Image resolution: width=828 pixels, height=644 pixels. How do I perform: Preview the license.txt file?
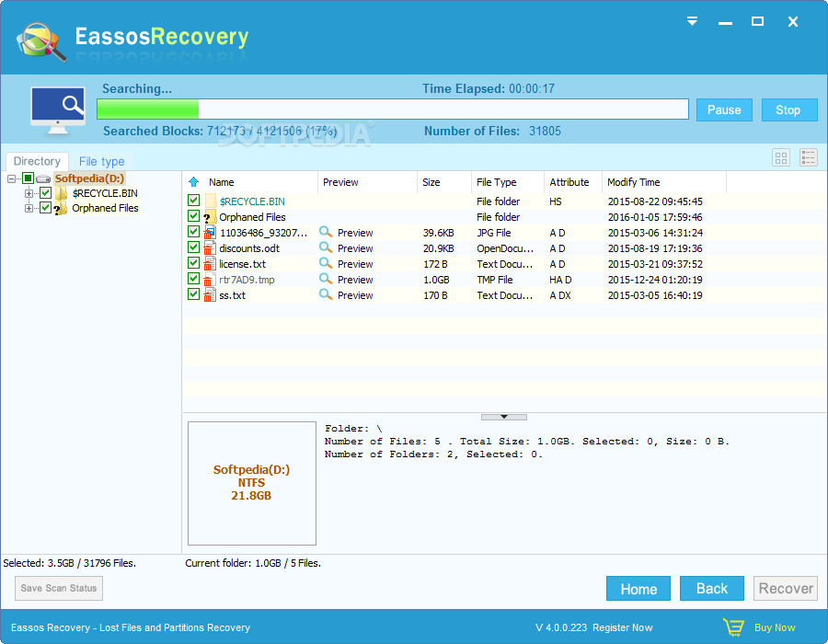(355, 264)
